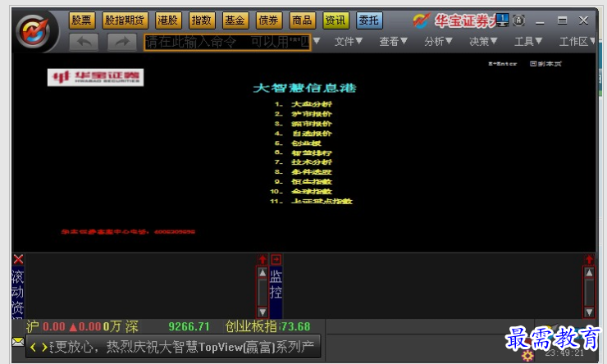Click the 深 index value 9266.71
607x364 pixels.
point(189,326)
